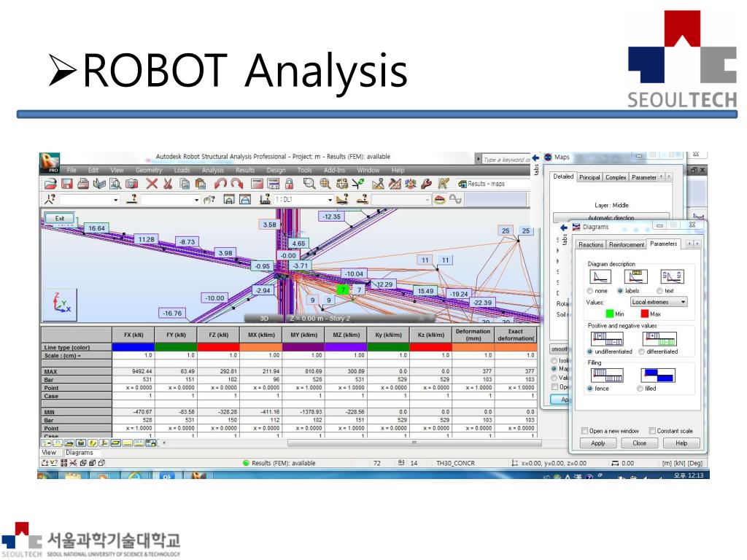The image size is (747, 560).
Task: Capture the view with the camera icon
Action: [131, 184]
